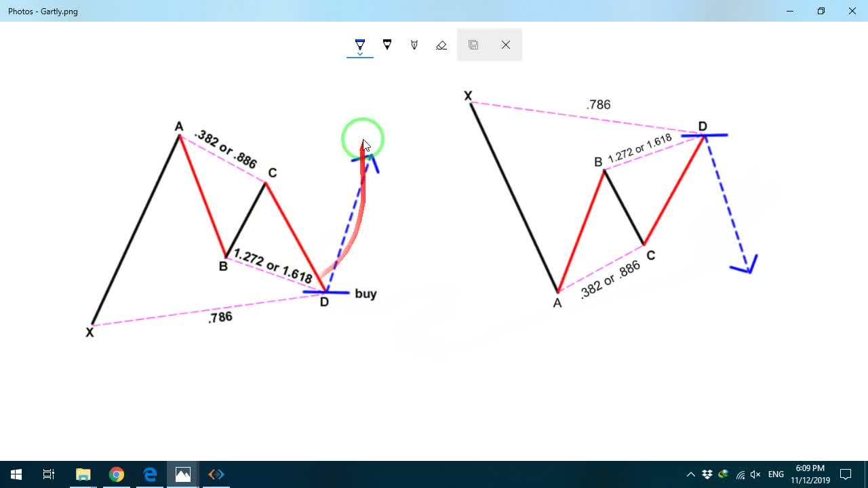Open Internet Download Manager tray icon
868x488 pixels.
click(x=724, y=474)
